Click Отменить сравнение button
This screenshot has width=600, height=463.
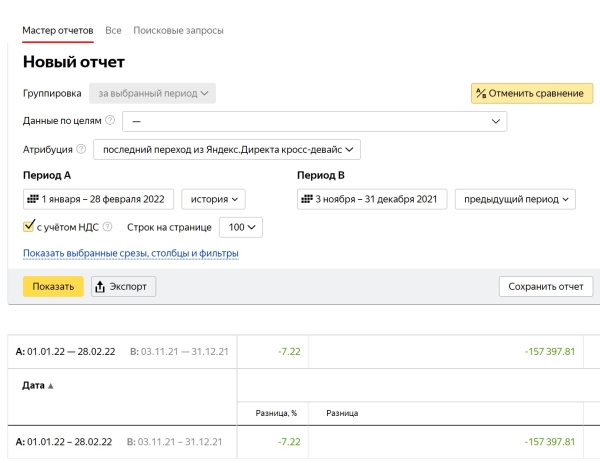coord(532,93)
